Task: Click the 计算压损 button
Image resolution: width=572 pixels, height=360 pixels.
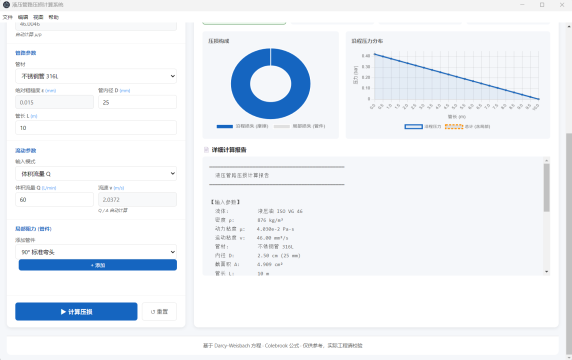Action: (x=76, y=311)
